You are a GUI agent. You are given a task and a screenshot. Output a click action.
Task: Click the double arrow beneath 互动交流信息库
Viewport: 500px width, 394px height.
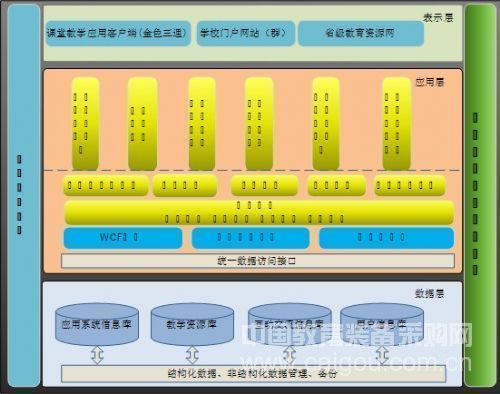tap(289, 355)
